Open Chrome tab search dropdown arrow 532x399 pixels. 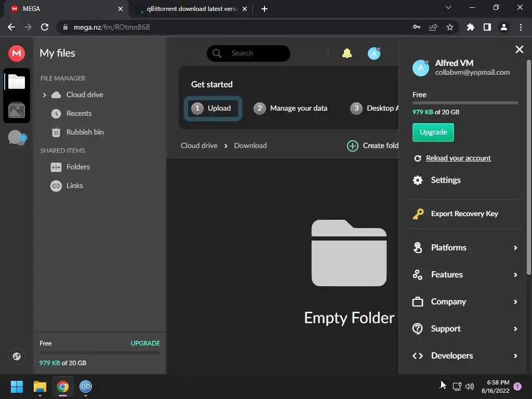click(x=448, y=7)
